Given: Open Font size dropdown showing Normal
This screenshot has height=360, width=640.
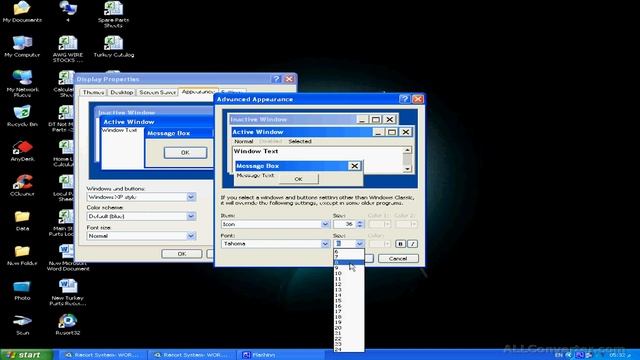Looking at the screenshot, I should [x=191, y=236].
